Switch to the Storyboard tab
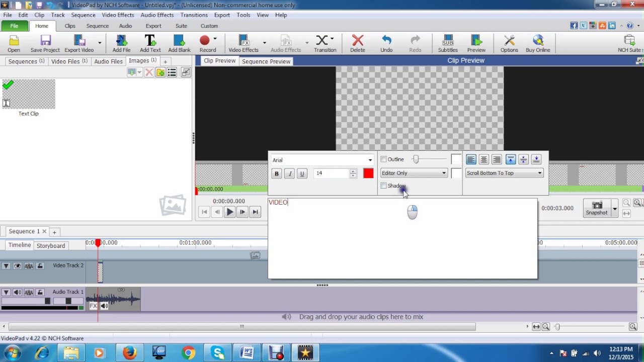This screenshot has height=362, width=644. [50, 246]
